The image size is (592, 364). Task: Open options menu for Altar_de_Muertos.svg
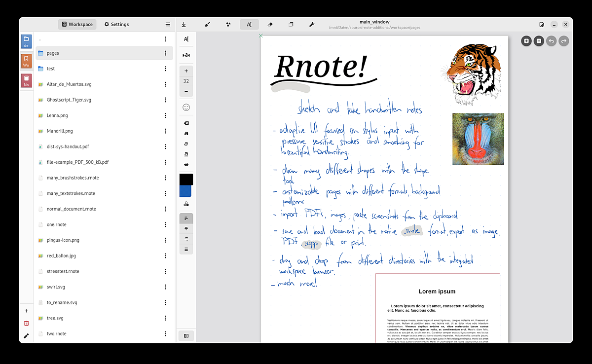tap(165, 84)
